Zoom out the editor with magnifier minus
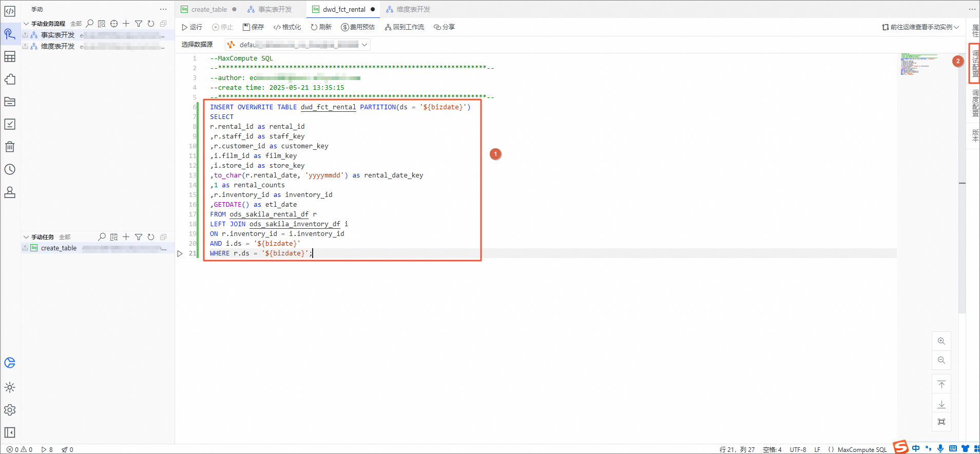The image size is (980, 454). point(941,360)
